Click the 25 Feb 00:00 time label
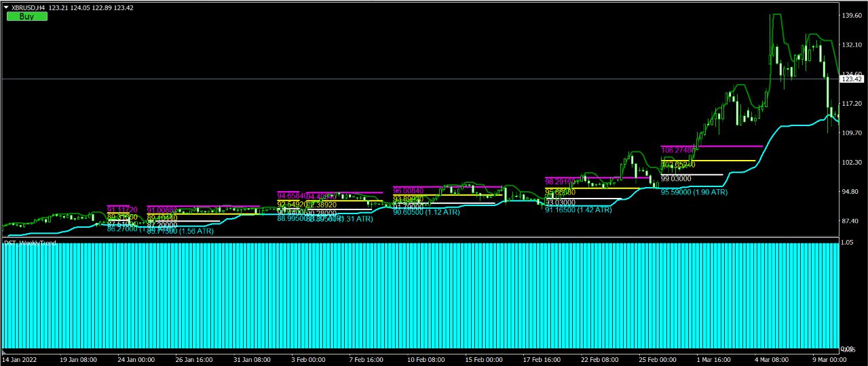 (659, 360)
